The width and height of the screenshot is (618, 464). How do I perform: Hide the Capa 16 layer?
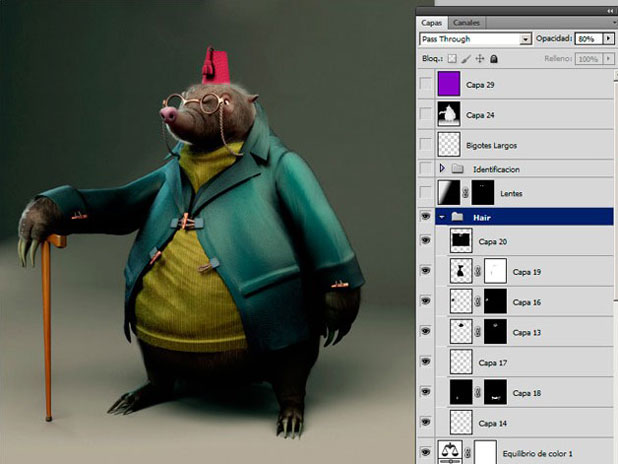[426, 301]
